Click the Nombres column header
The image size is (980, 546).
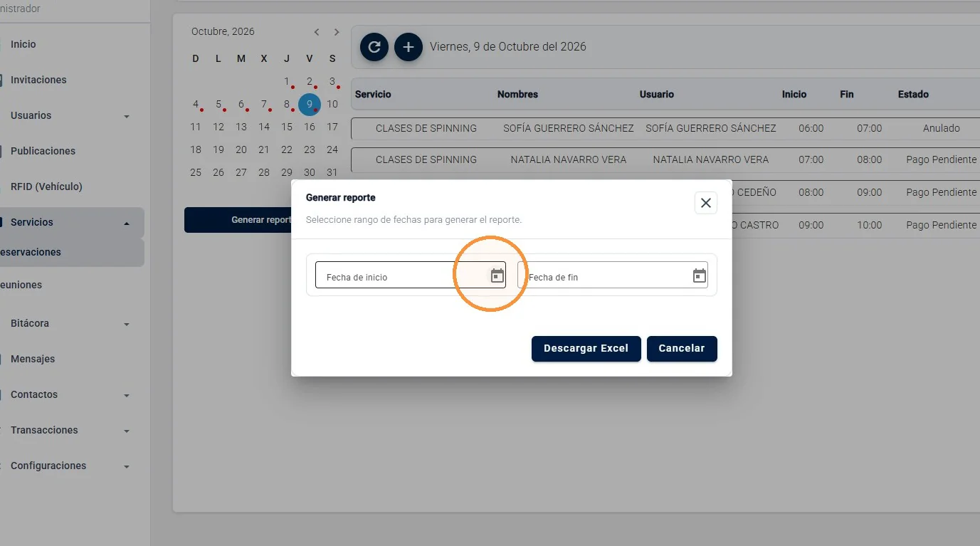coord(517,94)
